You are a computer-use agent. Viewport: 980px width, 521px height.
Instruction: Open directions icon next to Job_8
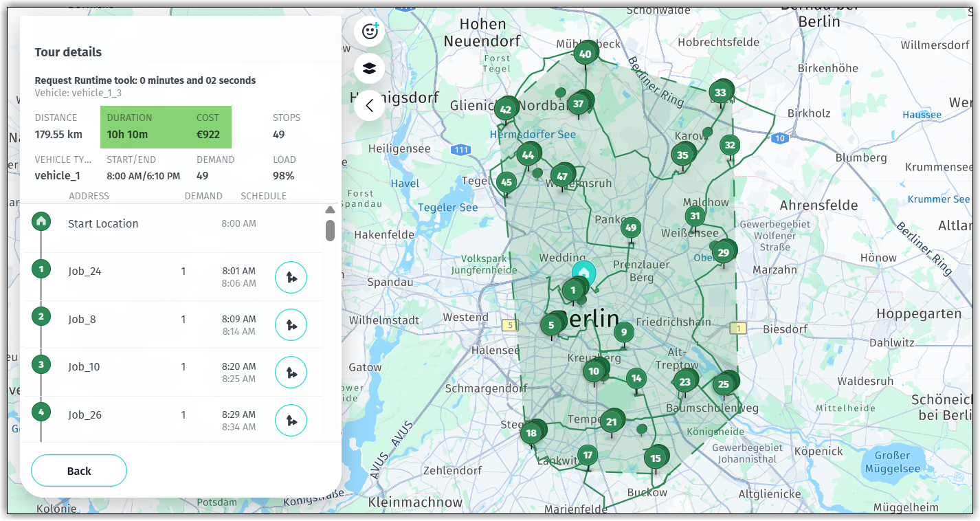tap(291, 324)
